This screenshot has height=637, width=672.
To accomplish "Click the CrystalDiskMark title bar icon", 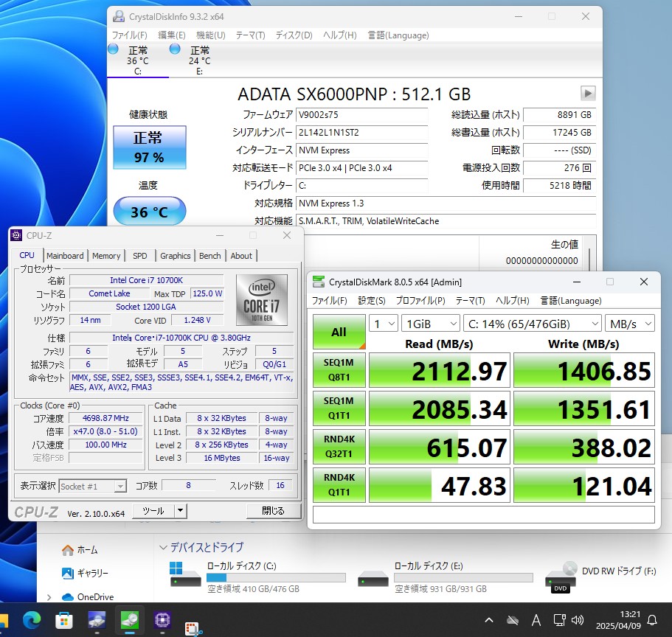I will (319, 282).
